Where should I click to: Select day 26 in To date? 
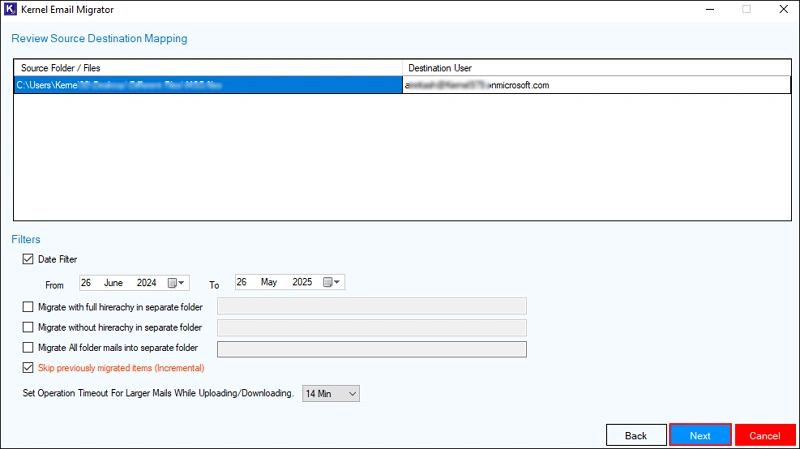[241, 282]
